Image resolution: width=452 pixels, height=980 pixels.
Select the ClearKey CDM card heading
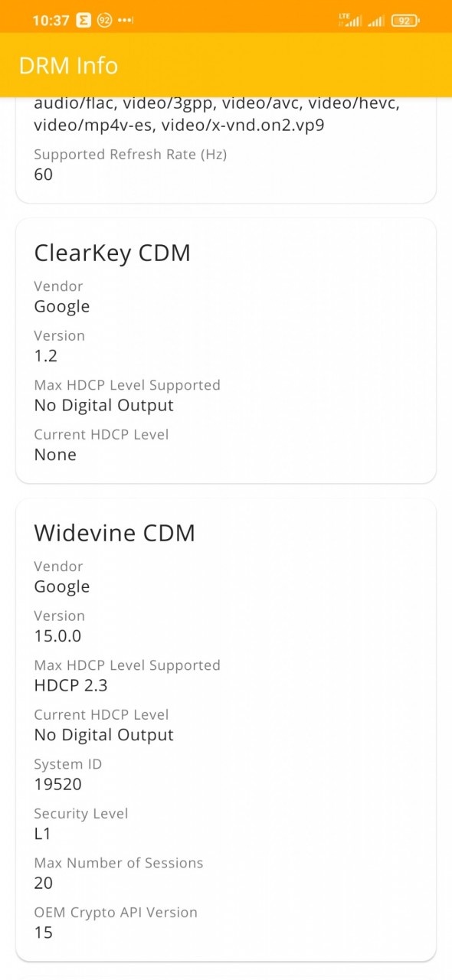(x=112, y=253)
